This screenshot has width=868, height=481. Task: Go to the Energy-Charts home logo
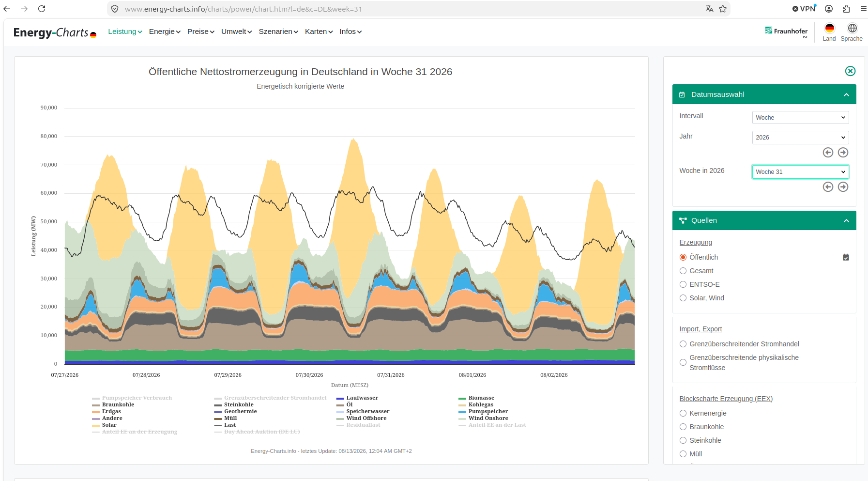pyautogui.click(x=55, y=32)
